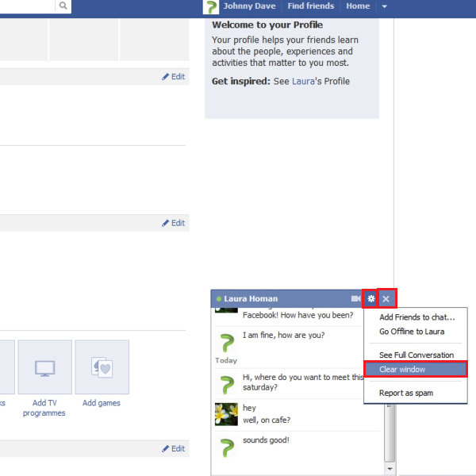Go to Home in navbar
Viewport: 476px width, 476px height.
tap(358, 6)
